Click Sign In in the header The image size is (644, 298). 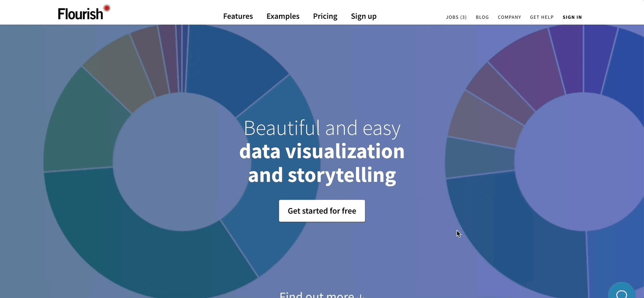(x=572, y=17)
